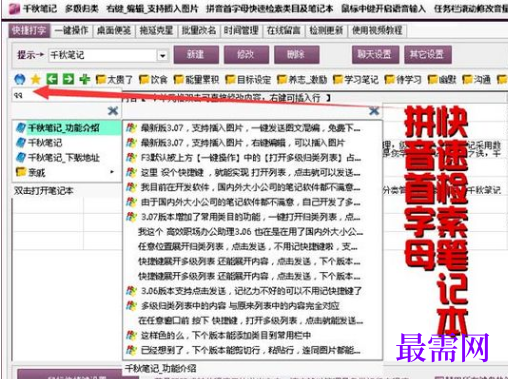Open the 目标设定 folder shortcut
The image size is (508, 379).
pyautogui.click(x=248, y=79)
